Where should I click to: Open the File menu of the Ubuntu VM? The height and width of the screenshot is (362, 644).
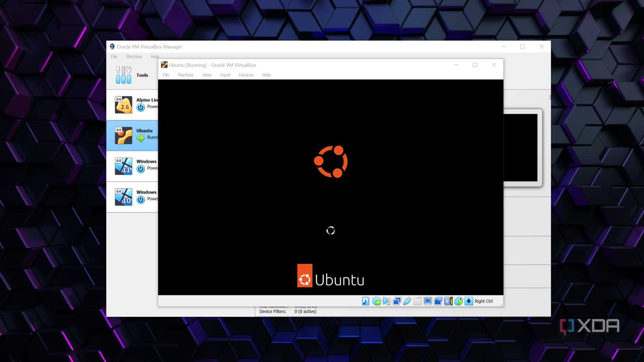(x=166, y=75)
